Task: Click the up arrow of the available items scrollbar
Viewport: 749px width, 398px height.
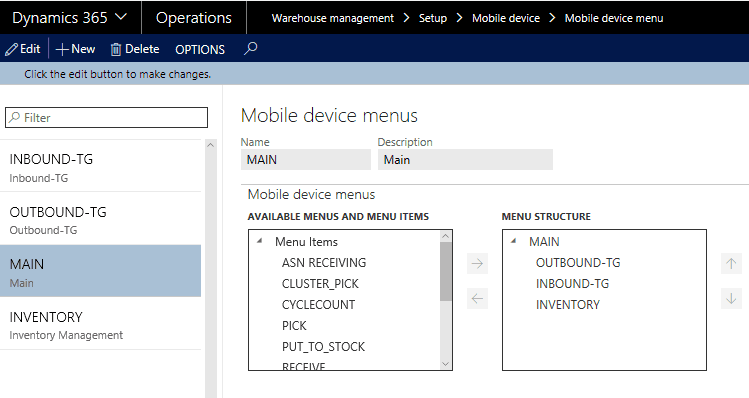Action: click(446, 236)
